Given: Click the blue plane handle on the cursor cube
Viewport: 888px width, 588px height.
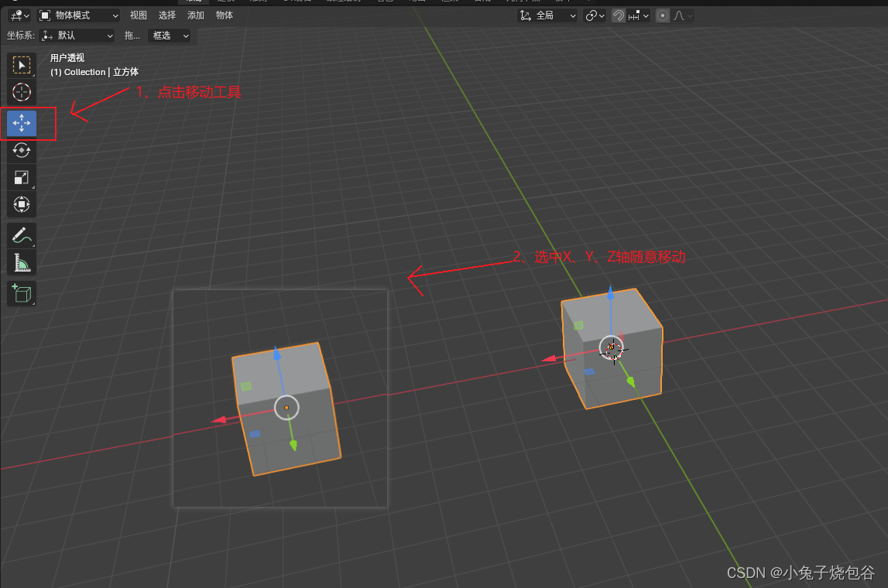Looking at the screenshot, I should (589, 371).
